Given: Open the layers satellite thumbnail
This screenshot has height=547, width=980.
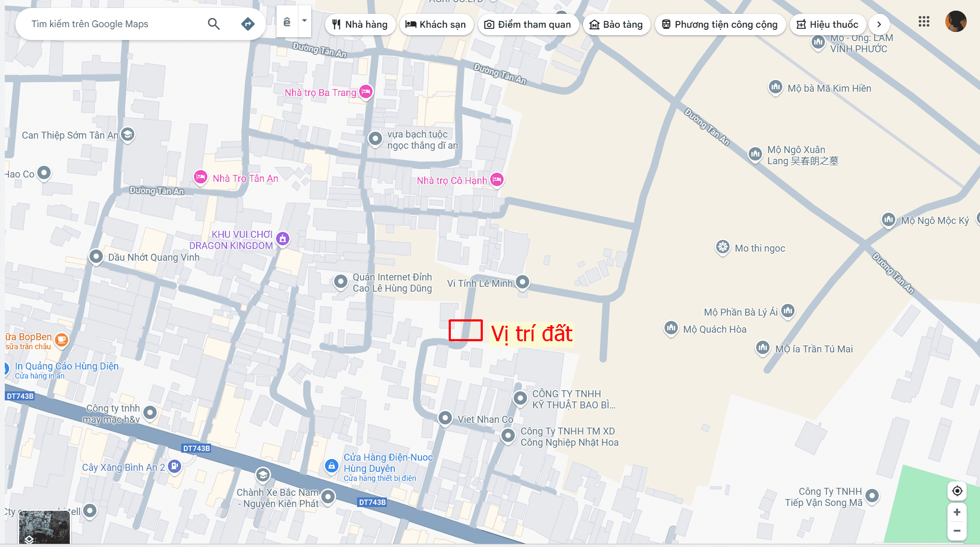Looking at the screenshot, I should 44,527.
